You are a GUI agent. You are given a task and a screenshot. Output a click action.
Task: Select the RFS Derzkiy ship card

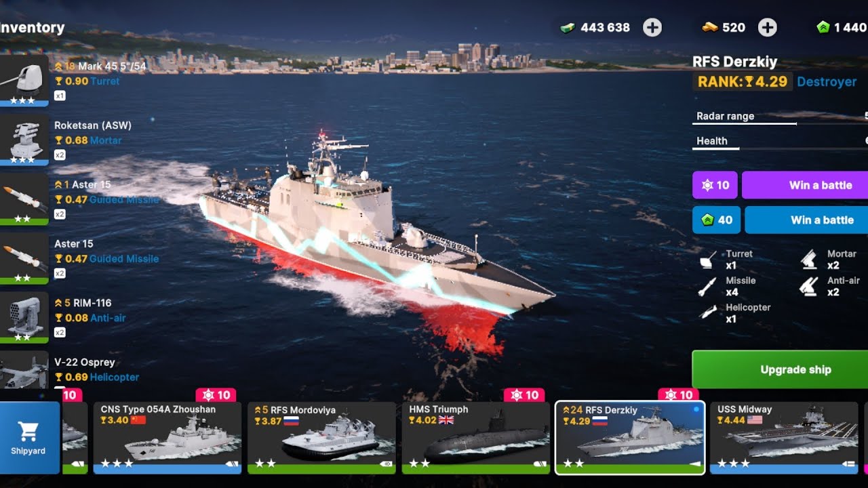[x=630, y=438]
